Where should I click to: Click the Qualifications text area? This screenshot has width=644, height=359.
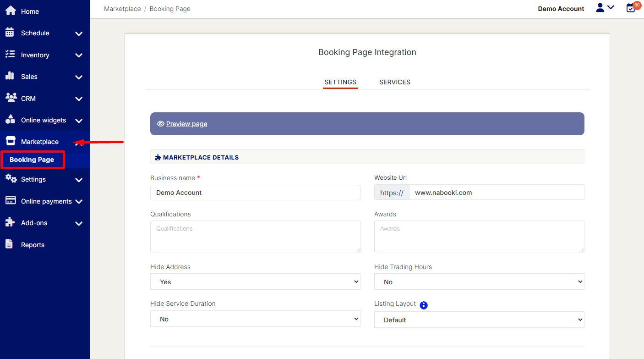255,237
